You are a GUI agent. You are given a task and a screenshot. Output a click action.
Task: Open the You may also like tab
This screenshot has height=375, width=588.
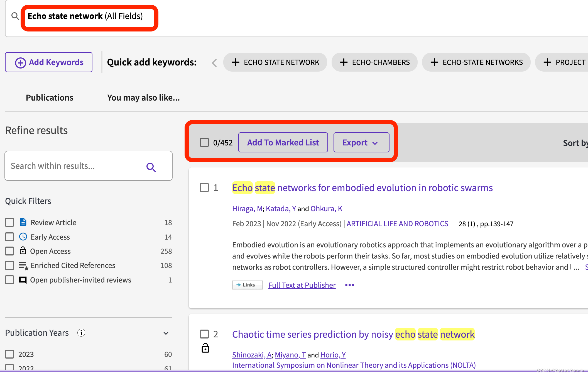[143, 98]
